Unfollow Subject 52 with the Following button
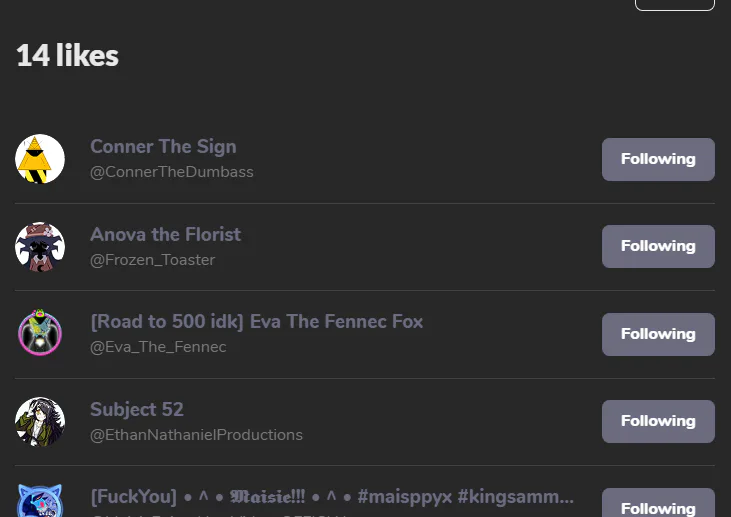This screenshot has width=731, height=517. pyautogui.click(x=658, y=421)
